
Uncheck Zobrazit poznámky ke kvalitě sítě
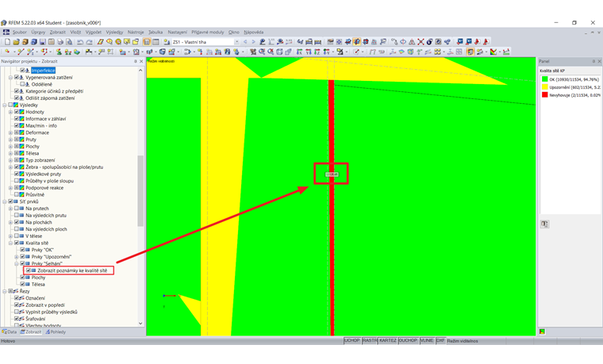(x=29, y=270)
